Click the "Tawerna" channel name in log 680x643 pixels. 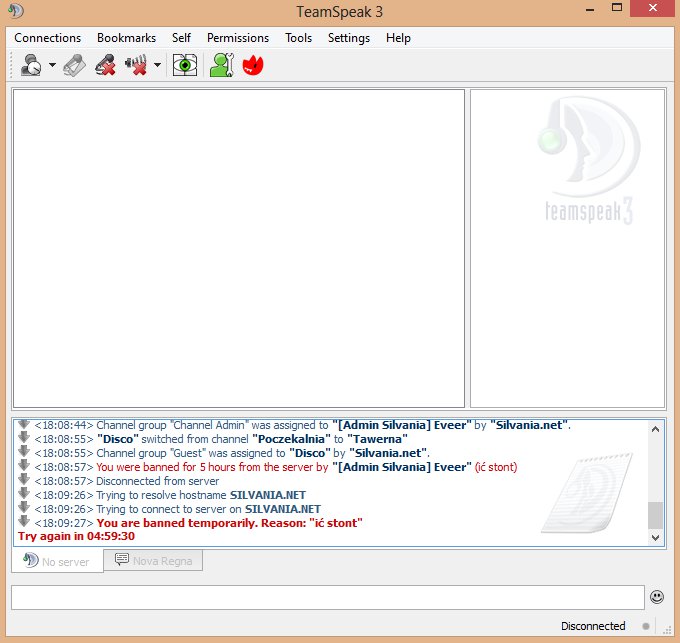click(x=377, y=439)
